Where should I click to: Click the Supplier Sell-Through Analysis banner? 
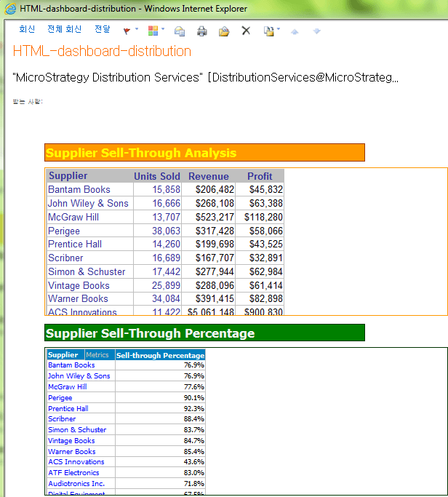tap(204, 153)
